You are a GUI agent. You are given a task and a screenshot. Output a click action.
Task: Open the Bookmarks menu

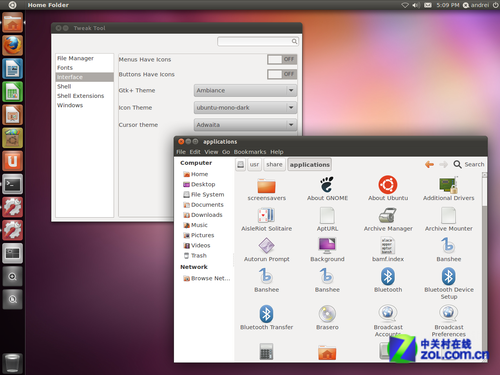[x=250, y=152]
